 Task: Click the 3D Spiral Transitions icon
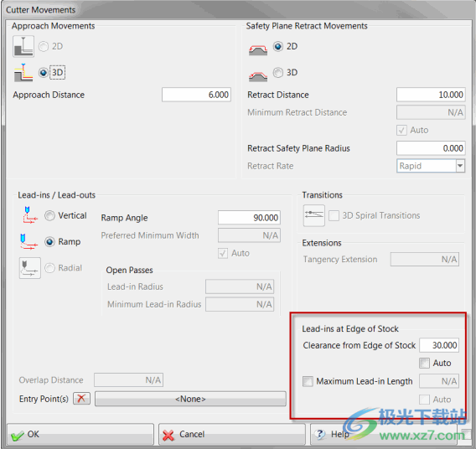314,215
